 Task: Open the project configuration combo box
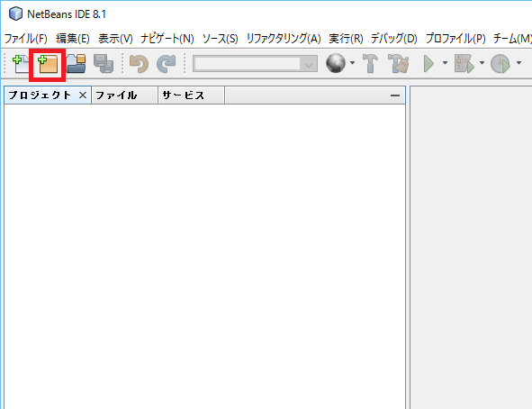click(x=255, y=64)
